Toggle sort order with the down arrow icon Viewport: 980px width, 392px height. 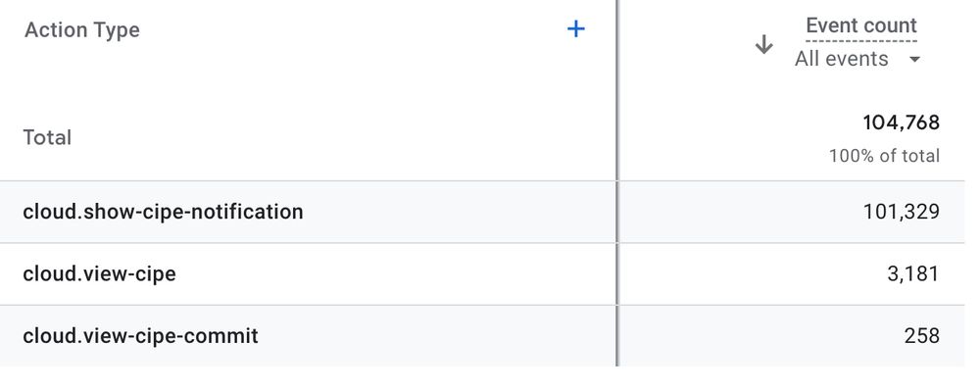pyautogui.click(x=763, y=44)
